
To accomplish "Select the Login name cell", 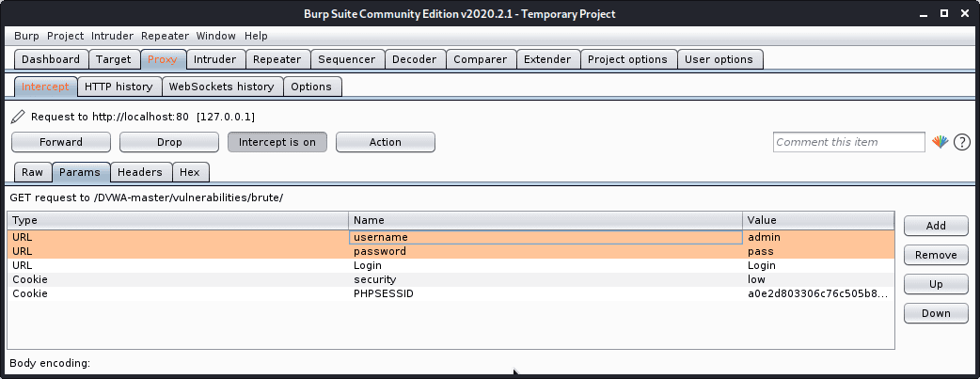I will click(545, 265).
